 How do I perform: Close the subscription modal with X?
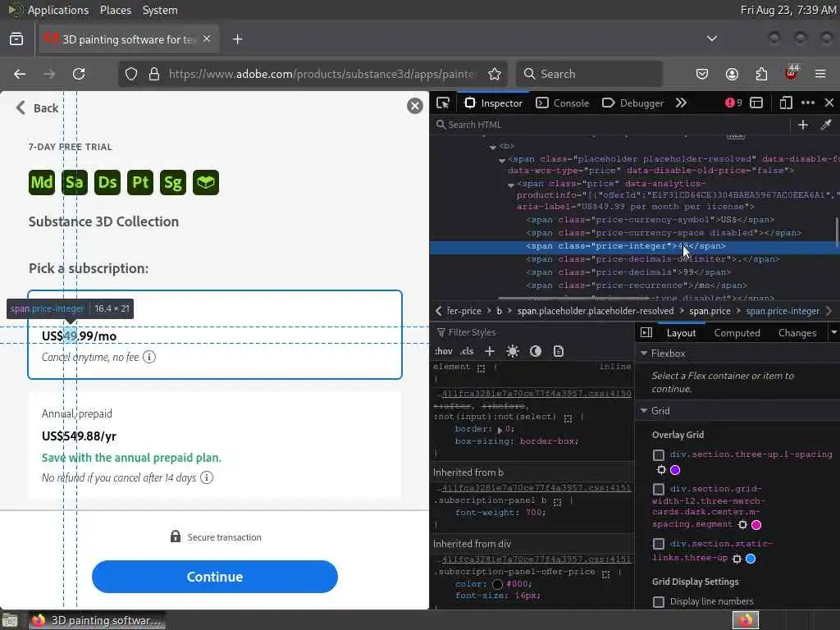tap(414, 106)
